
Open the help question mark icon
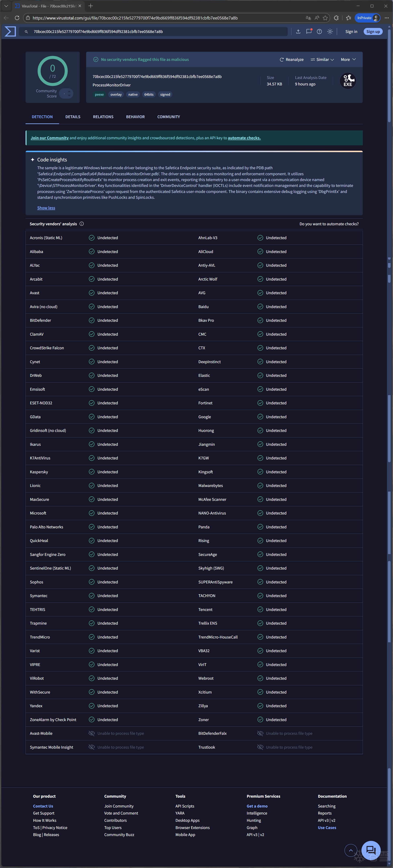319,31
